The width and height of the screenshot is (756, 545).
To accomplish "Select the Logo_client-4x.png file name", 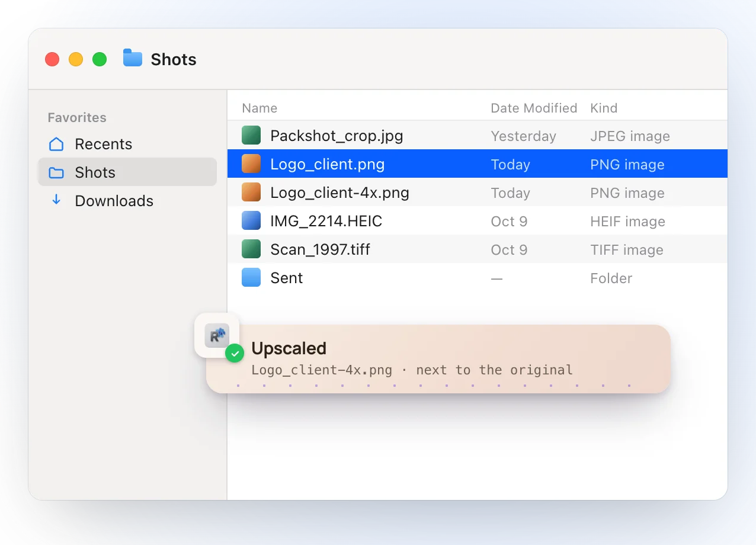I will click(339, 193).
